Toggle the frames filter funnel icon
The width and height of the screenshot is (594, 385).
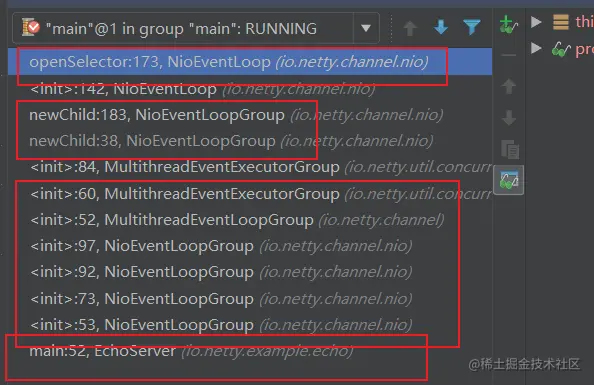[x=472, y=27]
